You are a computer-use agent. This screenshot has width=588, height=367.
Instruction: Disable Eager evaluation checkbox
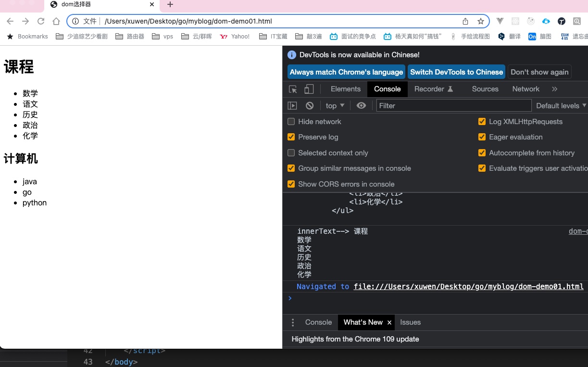482,137
